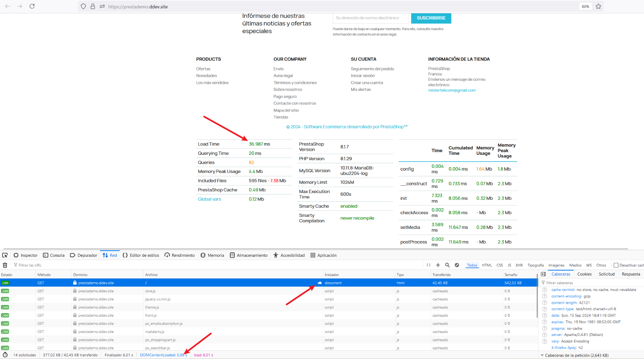Click the help icon beside content-type header
The image size is (644, 359).
click(x=545, y=309)
